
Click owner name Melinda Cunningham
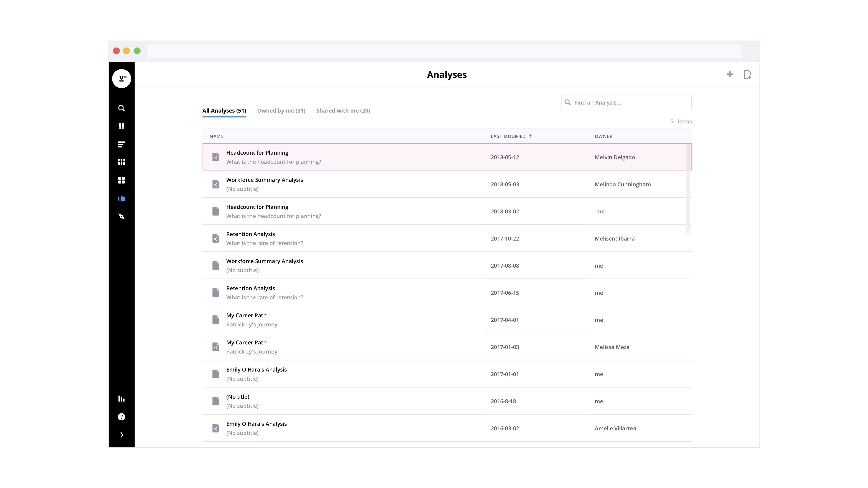(623, 184)
